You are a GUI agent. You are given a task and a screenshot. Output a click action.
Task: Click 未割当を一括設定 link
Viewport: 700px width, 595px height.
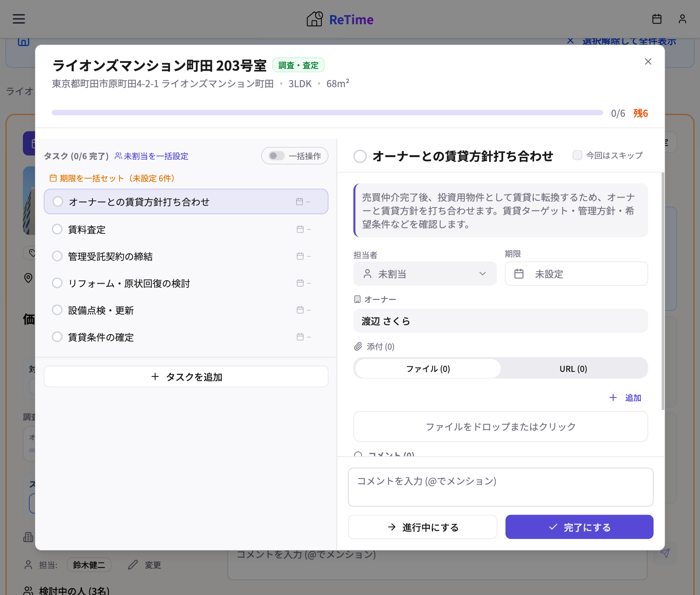[x=151, y=156]
